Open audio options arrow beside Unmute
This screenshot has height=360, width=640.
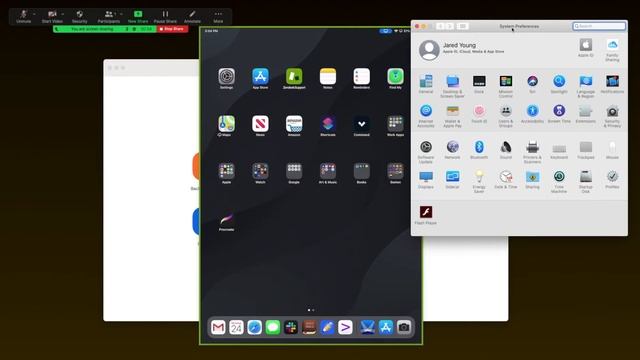point(34,14)
